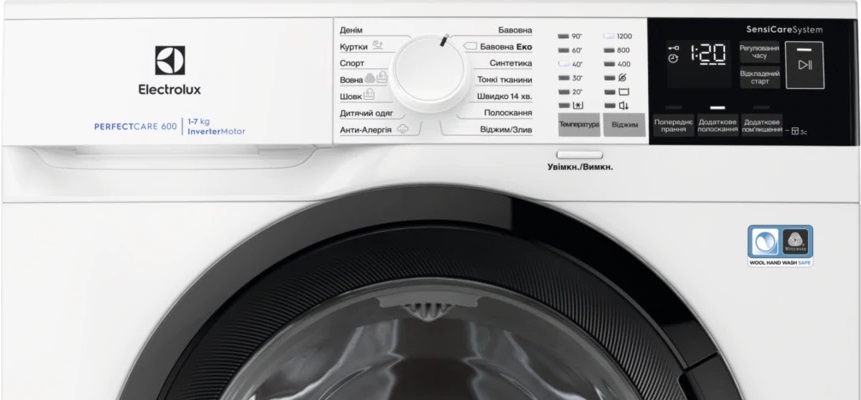861x400 pixels.
Task: Select the Бавовна Еко programme label
Action: pyautogui.click(x=506, y=47)
